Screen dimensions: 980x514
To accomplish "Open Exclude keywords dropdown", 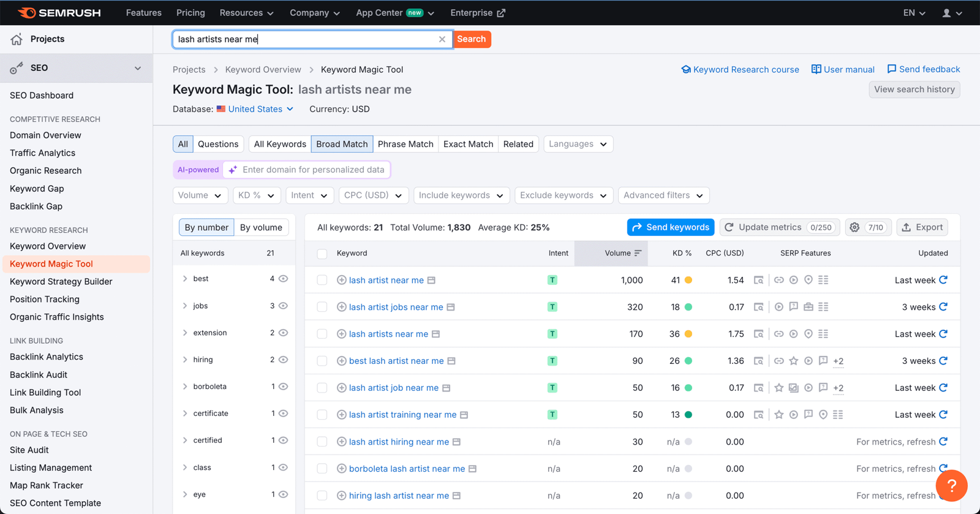I will 564,195.
